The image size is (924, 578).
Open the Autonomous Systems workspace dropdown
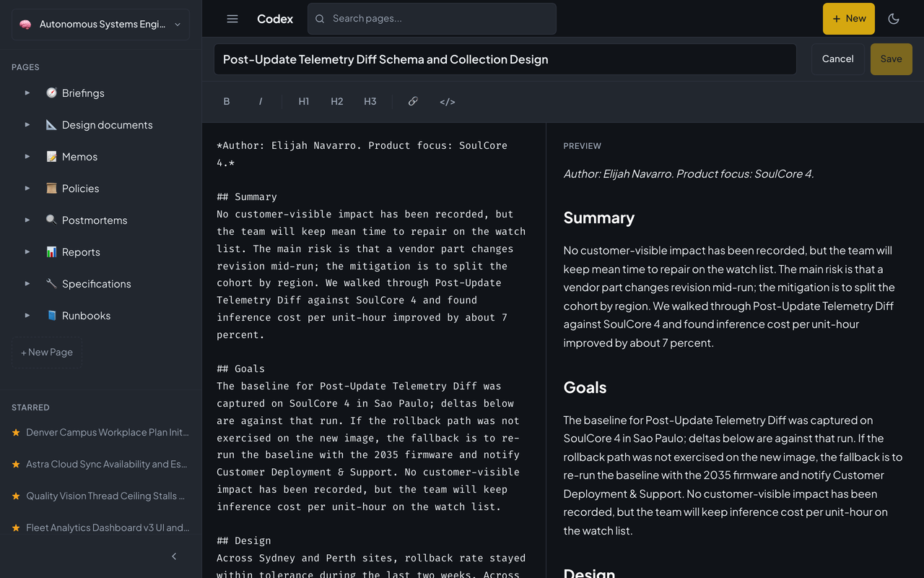tap(101, 25)
